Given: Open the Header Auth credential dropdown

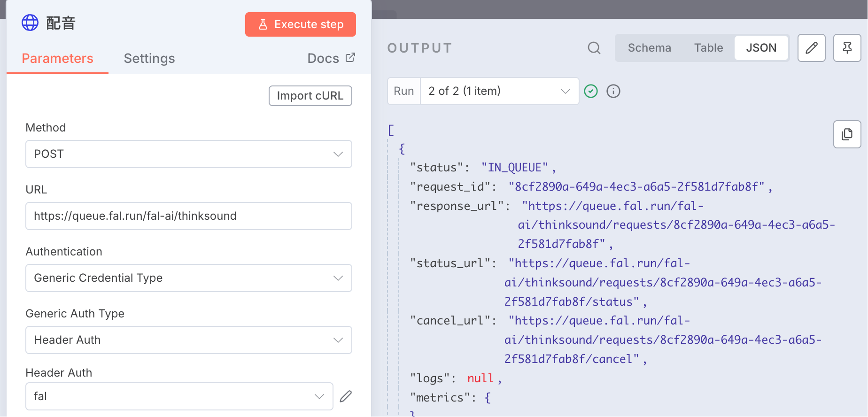Looking at the screenshot, I should [x=179, y=396].
